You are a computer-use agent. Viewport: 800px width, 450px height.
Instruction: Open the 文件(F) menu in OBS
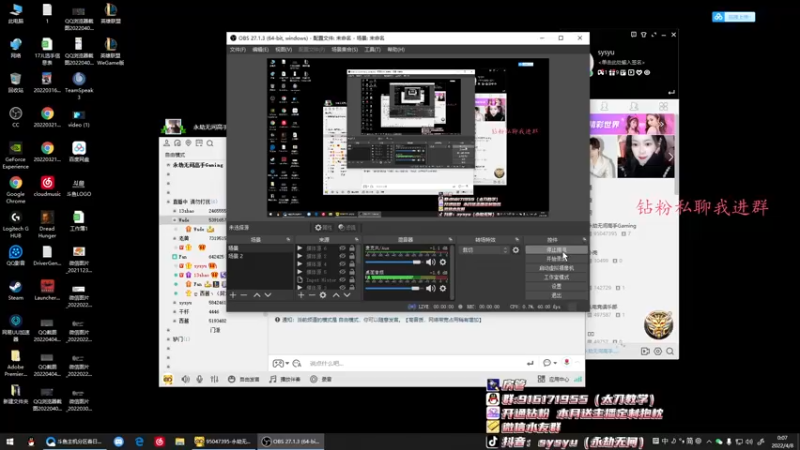(x=238, y=49)
